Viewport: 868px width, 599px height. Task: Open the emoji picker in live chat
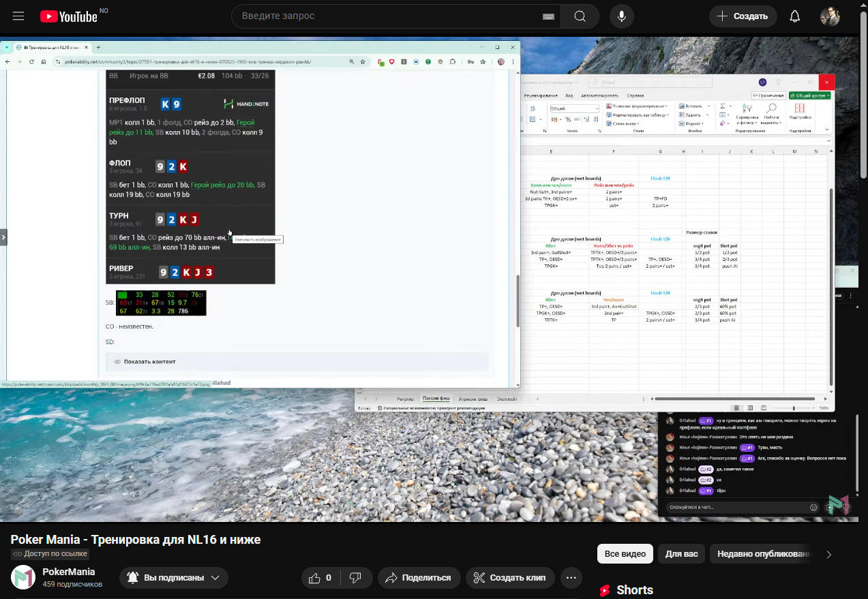point(813,508)
